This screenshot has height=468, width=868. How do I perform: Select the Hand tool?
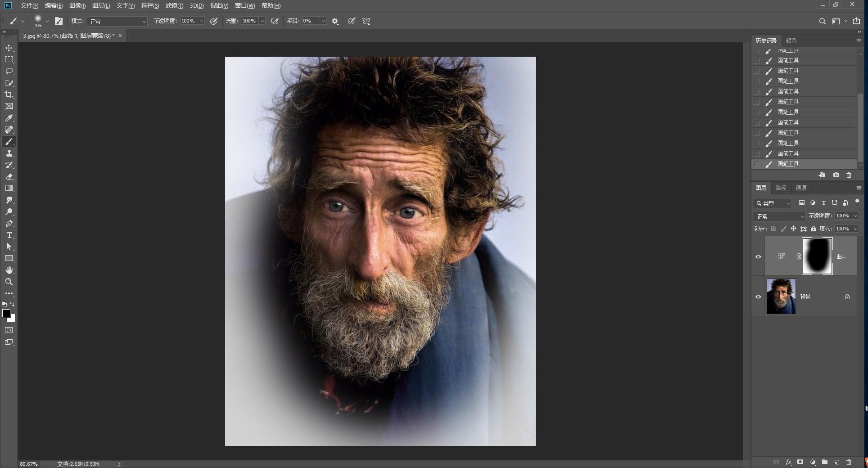click(x=9, y=270)
